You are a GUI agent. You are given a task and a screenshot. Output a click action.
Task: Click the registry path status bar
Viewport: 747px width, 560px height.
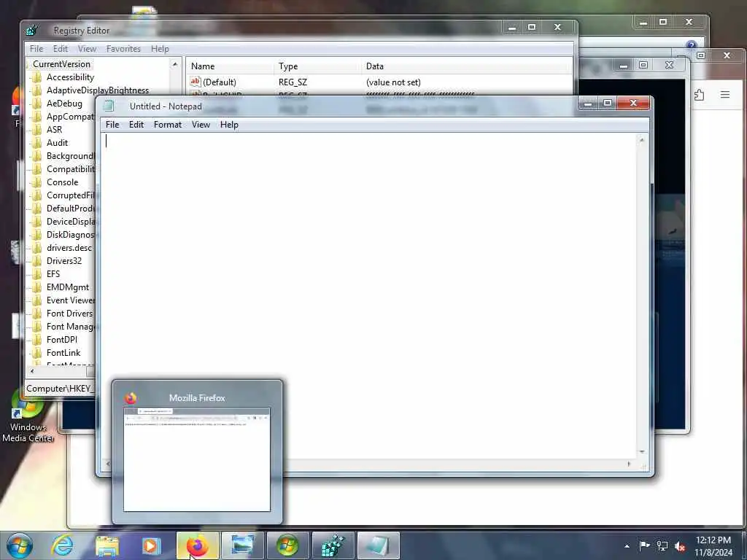click(x=60, y=389)
